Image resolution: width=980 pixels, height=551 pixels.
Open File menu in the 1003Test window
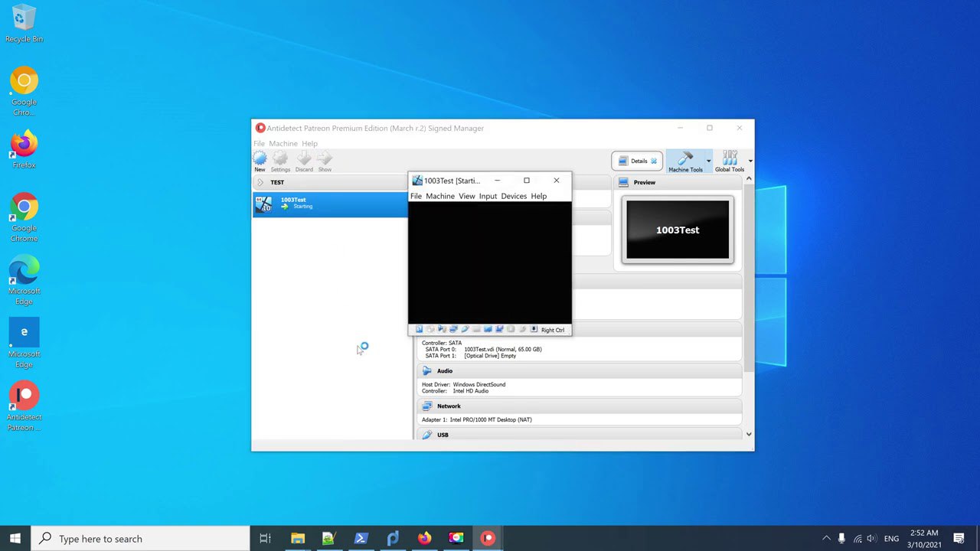(416, 196)
